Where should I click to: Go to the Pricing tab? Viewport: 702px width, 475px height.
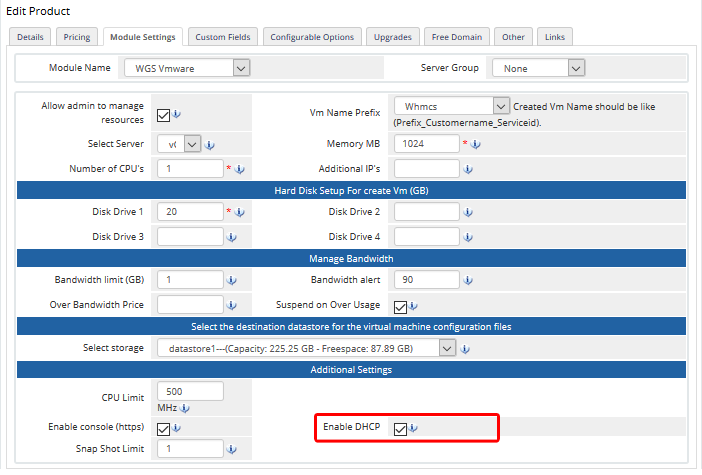pos(77,37)
